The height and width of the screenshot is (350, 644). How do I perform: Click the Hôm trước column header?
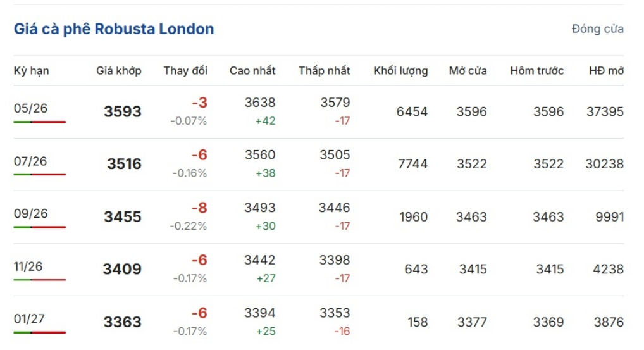point(536,71)
